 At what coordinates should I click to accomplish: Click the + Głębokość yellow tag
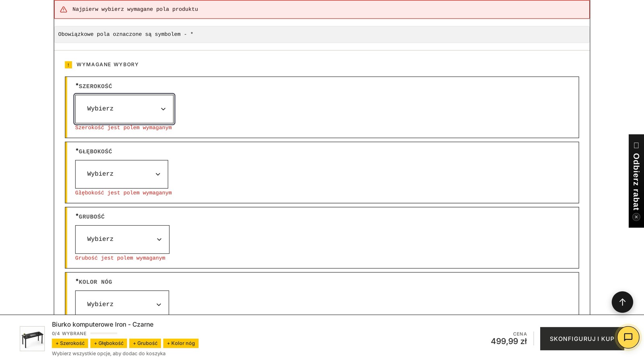coord(109,343)
